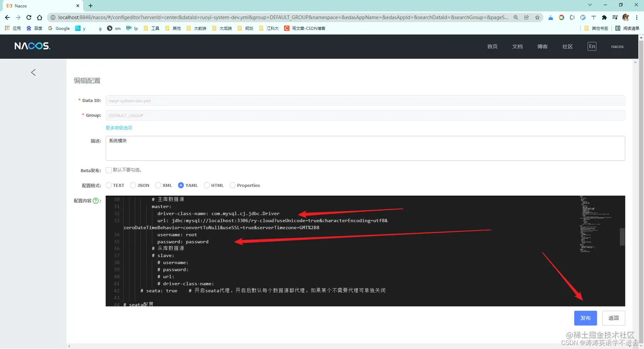Select Properties config format
The height and width of the screenshot is (349, 644).
[x=233, y=185]
